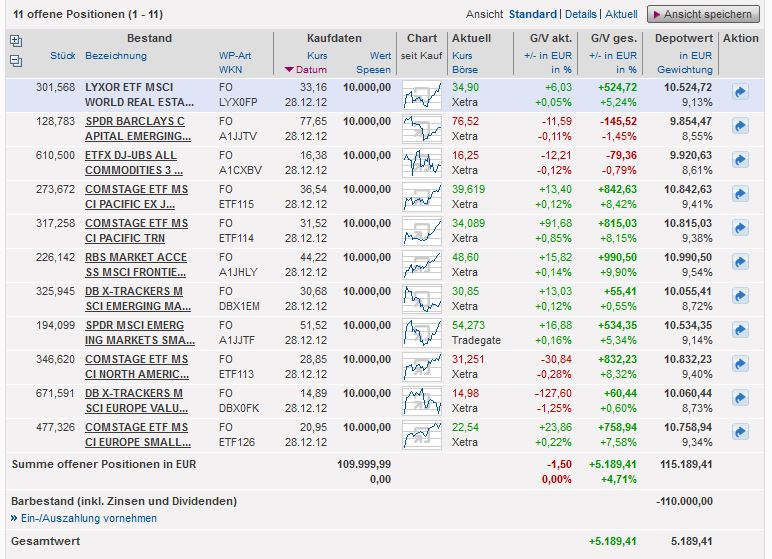This screenshot has width=772, height=559.
Task: Click the Ansicht speichern button
Action: tap(703, 15)
